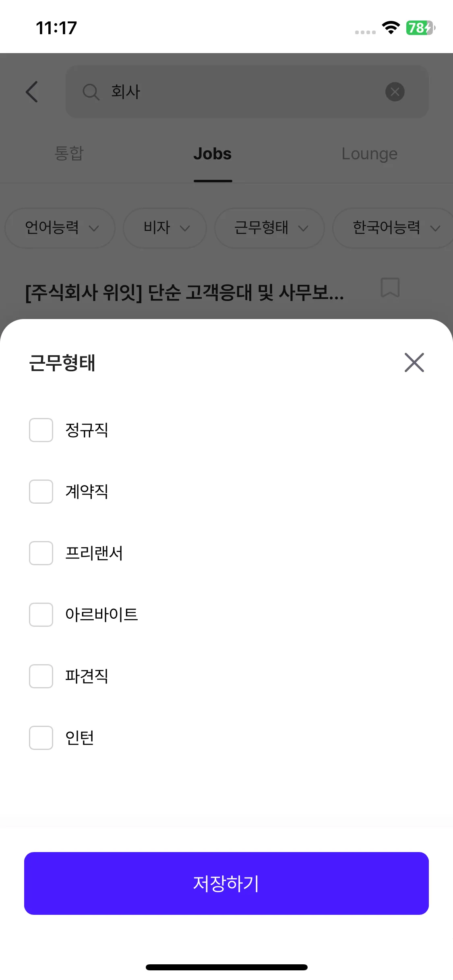The width and height of the screenshot is (453, 980).
Task: Toggle the 인턴 checkbox
Action: point(41,738)
